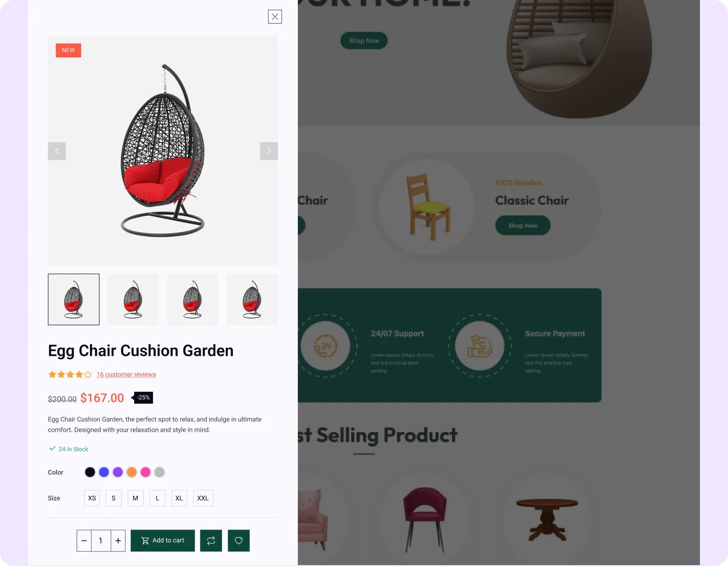This screenshot has width=728, height=566.
Task: Select the fourth product thumbnail
Action: (x=252, y=299)
